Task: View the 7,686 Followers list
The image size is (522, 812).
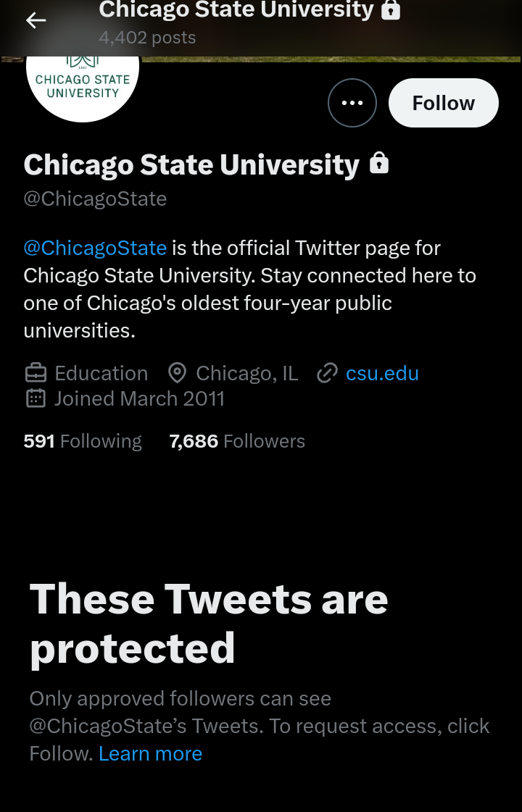Action: tap(237, 441)
